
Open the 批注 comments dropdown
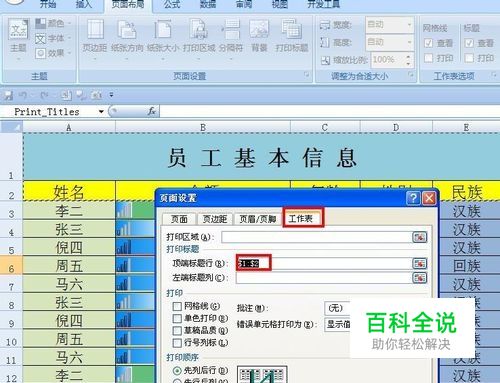[x=337, y=308]
